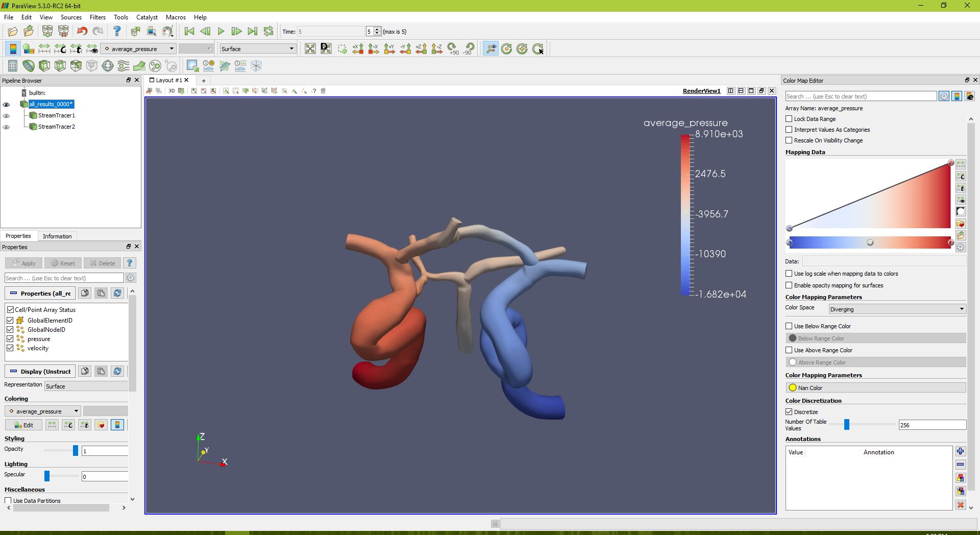This screenshot has width=980, height=535.
Task: Click the Delete button in Properties
Action: click(x=102, y=263)
